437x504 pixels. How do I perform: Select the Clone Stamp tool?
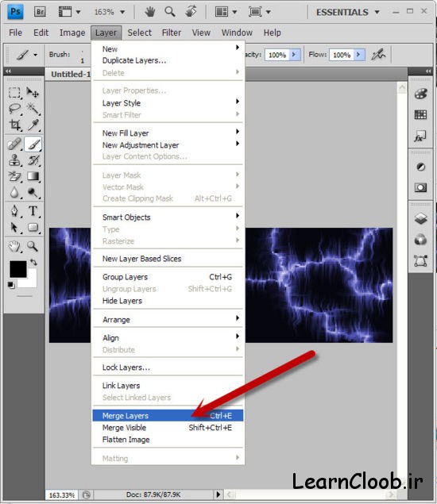pos(14,160)
